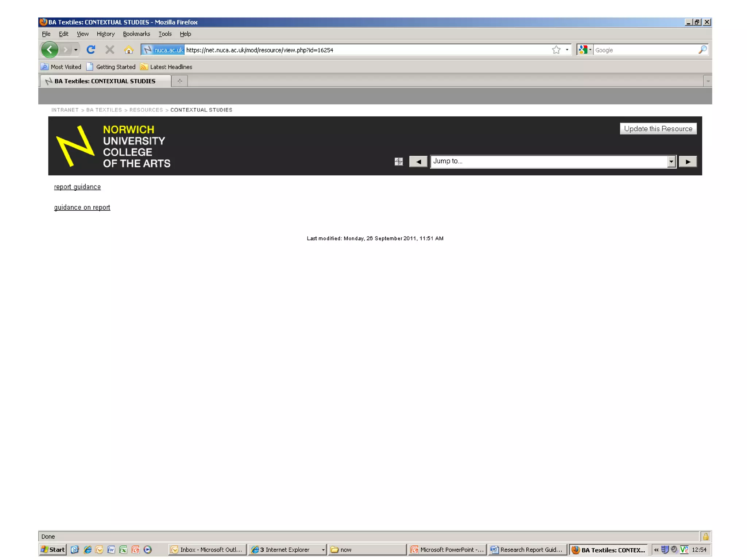The width and height of the screenshot is (747, 560).
Task: Click the search magnifier icon in the Google box
Action: (x=702, y=50)
